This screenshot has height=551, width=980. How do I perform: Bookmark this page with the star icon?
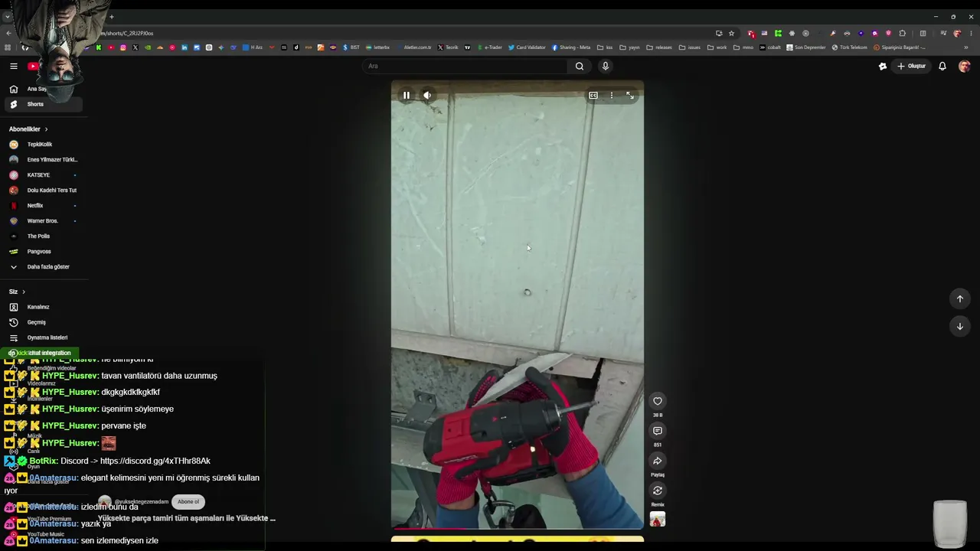(x=731, y=33)
